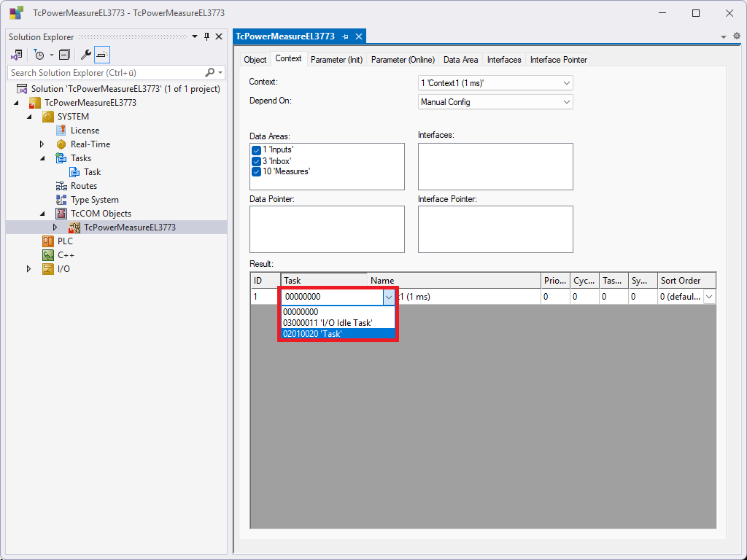Click the Name column header
Viewport: 747px width, 560px height.
click(454, 281)
